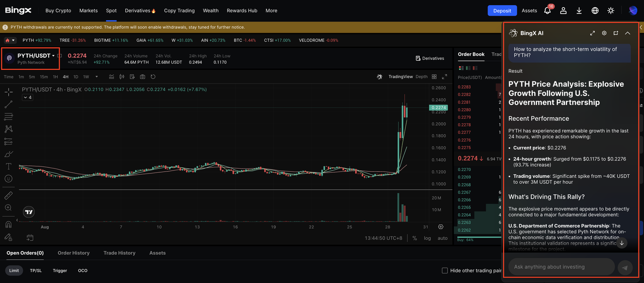Toggle auto scale on chart
Image resolution: width=644 pixels, height=283 pixels.
[x=442, y=238]
